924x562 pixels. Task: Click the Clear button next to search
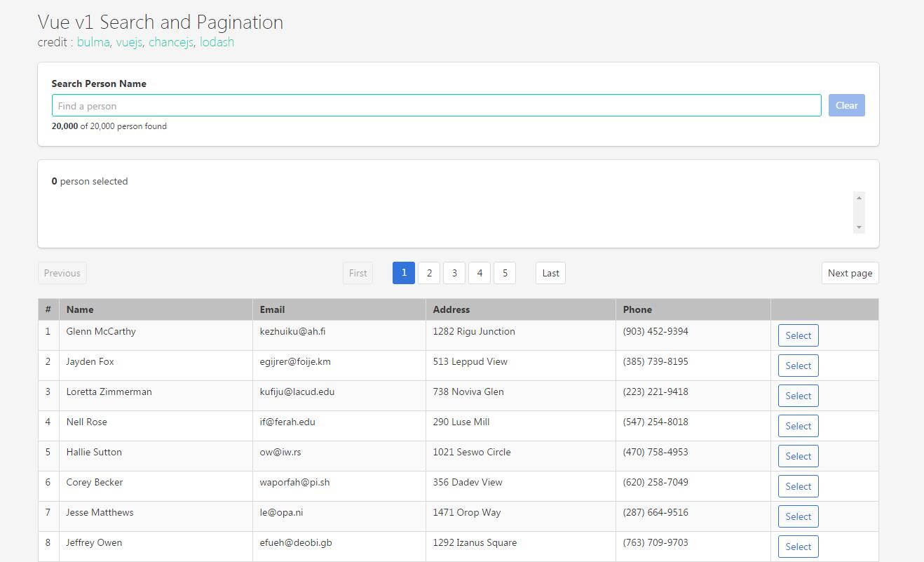click(x=846, y=105)
